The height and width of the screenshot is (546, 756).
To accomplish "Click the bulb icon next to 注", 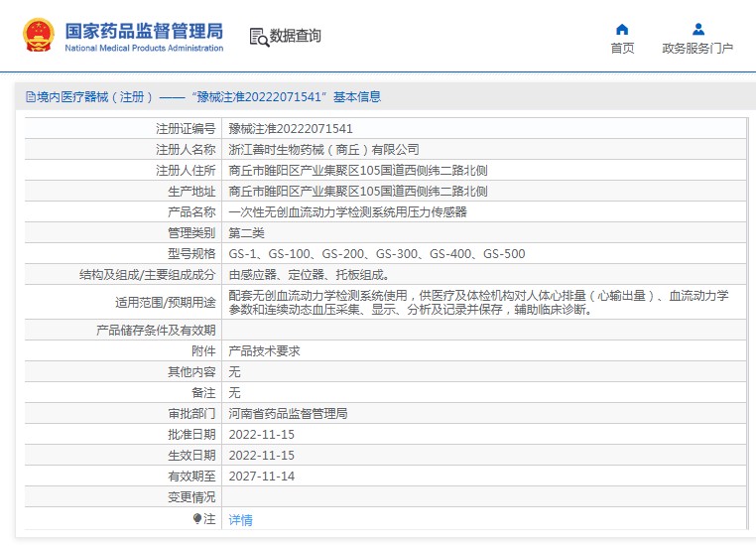I will pyautogui.click(x=197, y=518).
